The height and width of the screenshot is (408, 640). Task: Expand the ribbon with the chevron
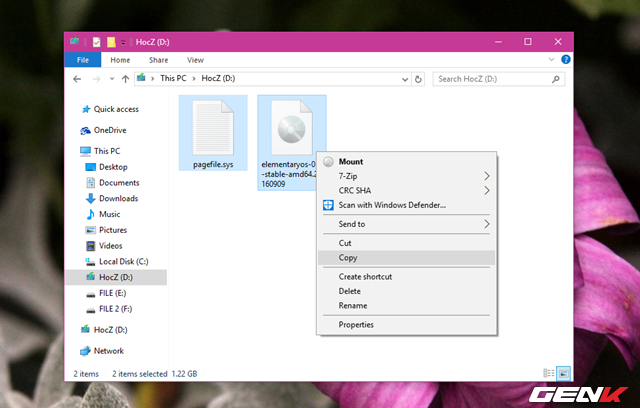point(551,60)
